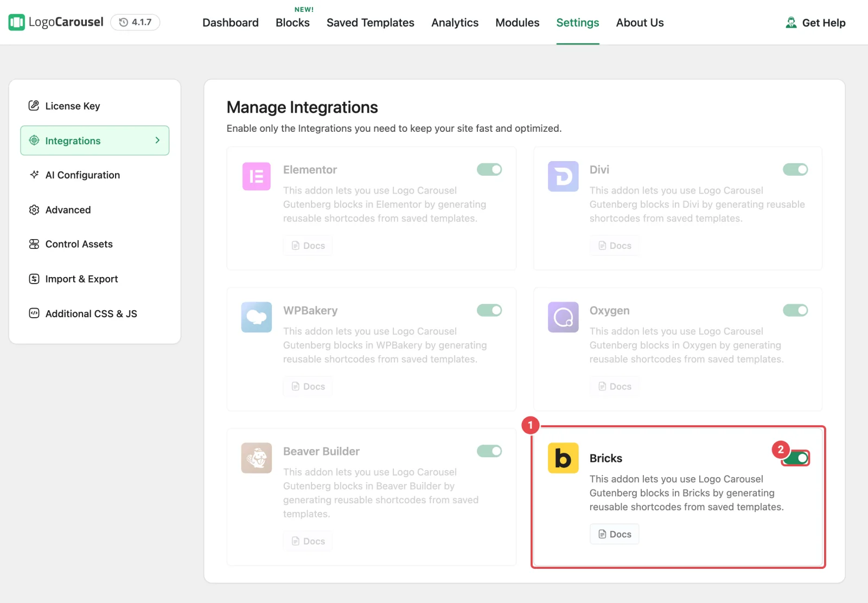This screenshot has width=868, height=603.
Task: Open the Oxygen Docs button
Action: pyautogui.click(x=614, y=387)
